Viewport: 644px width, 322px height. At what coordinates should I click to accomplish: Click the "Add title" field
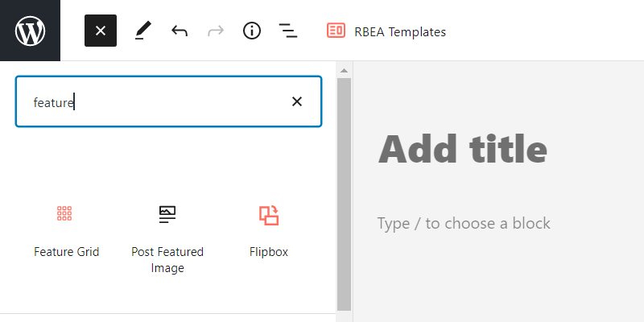point(463,149)
